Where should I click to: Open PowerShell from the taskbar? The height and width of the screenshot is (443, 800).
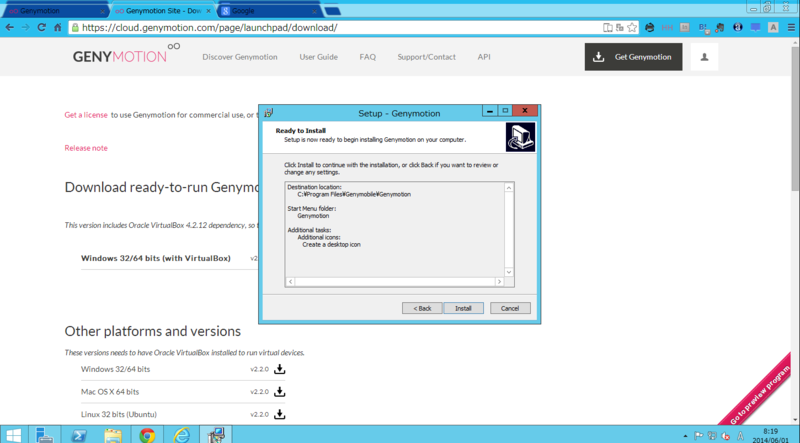click(79, 435)
